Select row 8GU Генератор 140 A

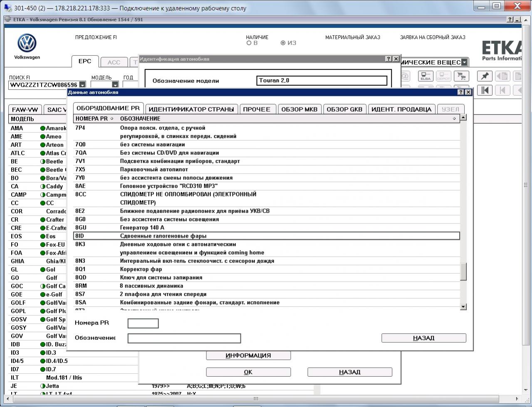pos(267,228)
